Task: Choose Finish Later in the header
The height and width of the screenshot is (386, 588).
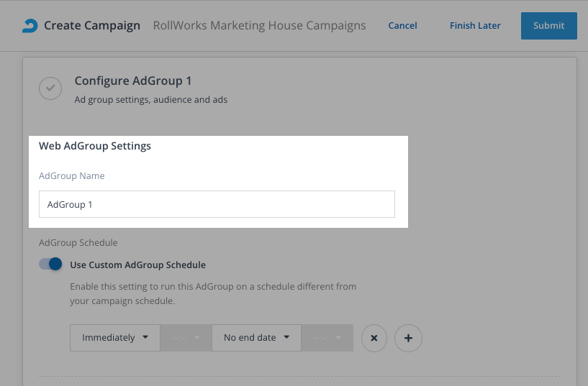Action: tap(475, 26)
